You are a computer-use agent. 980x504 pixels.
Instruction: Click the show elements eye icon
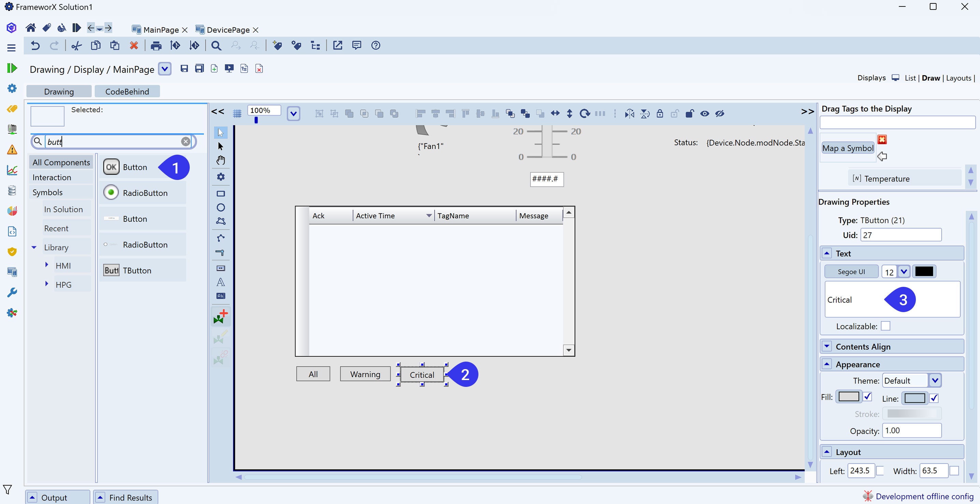pyautogui.click(x=705, y=113)
